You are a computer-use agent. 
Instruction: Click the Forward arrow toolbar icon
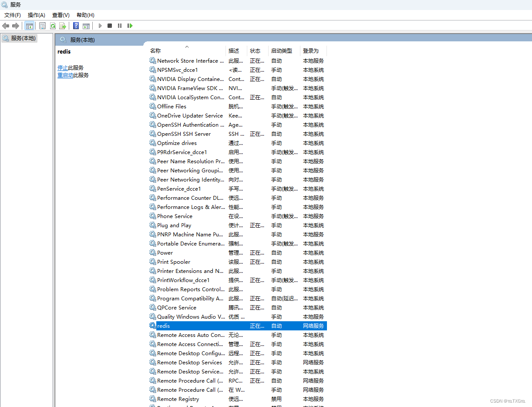click(x=16, y=26)
